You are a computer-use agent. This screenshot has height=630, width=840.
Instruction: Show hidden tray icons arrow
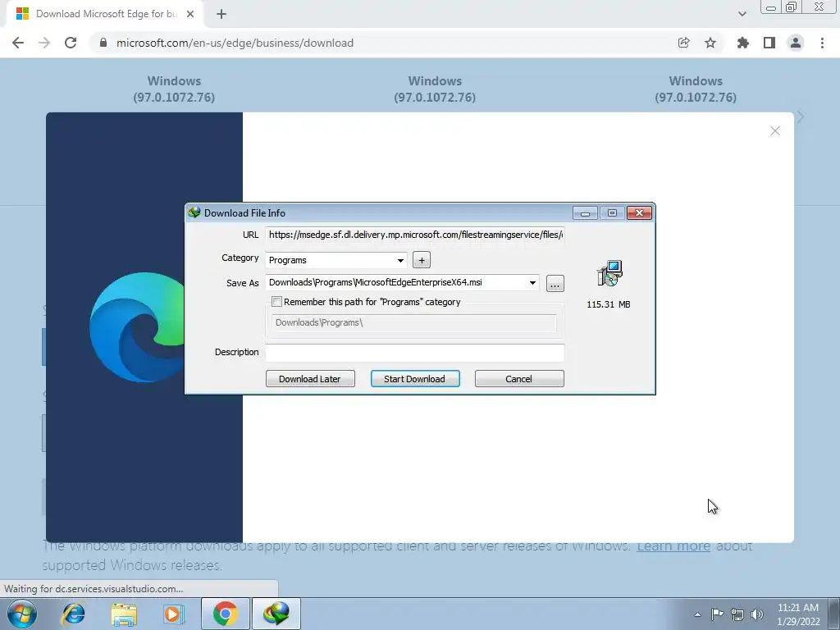pyautogui.click(x=697, y=614)
